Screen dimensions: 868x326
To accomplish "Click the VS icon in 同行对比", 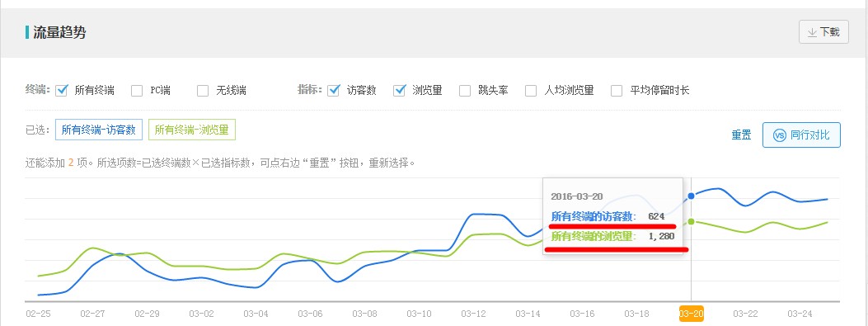I will (x=779, y=135).
